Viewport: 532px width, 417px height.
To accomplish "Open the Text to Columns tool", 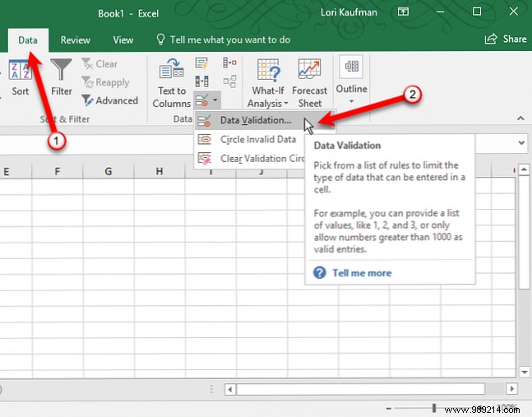I will [x=171, y=83].
